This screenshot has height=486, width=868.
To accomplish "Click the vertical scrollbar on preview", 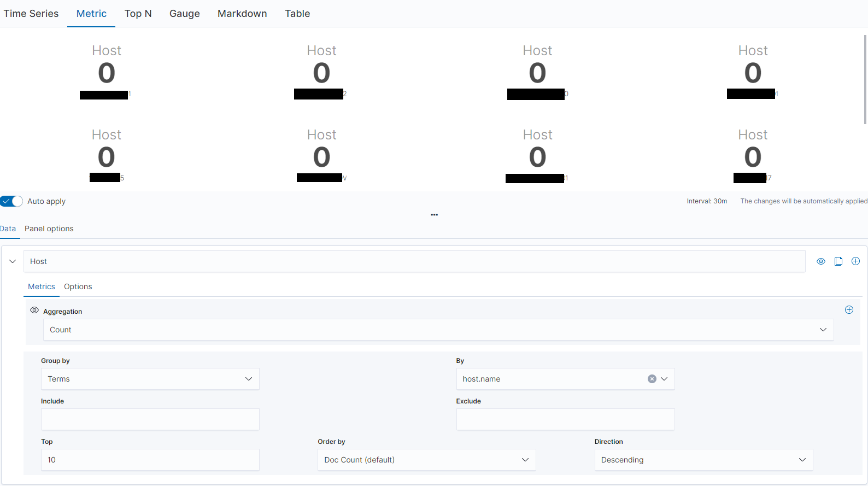I will [865, 79].
